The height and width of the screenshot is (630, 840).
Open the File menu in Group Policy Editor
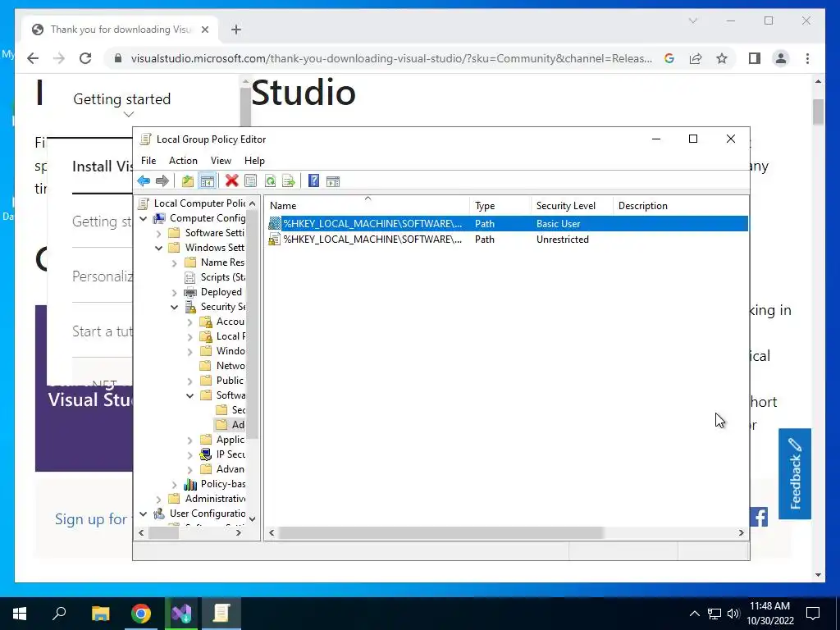click(148, 161)
